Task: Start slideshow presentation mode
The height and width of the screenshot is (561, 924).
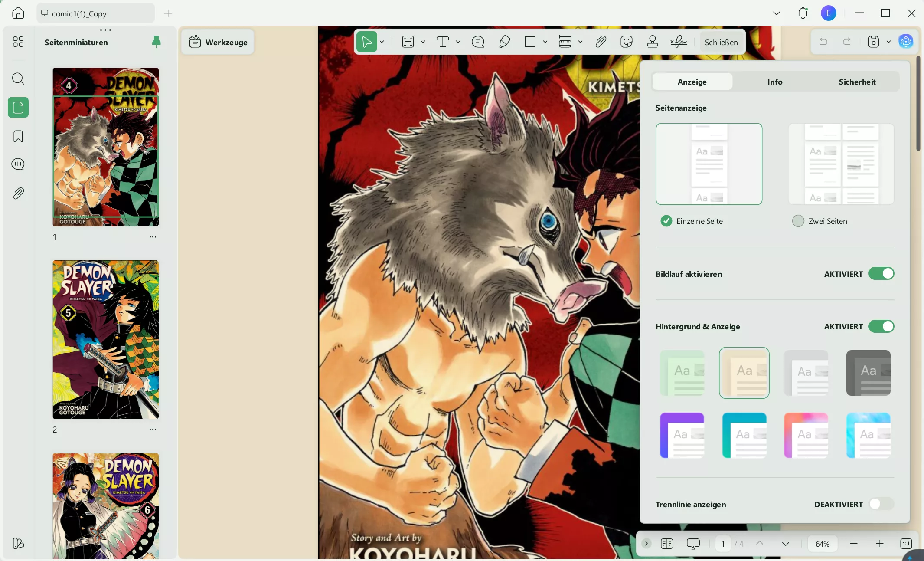Action: 693,544
